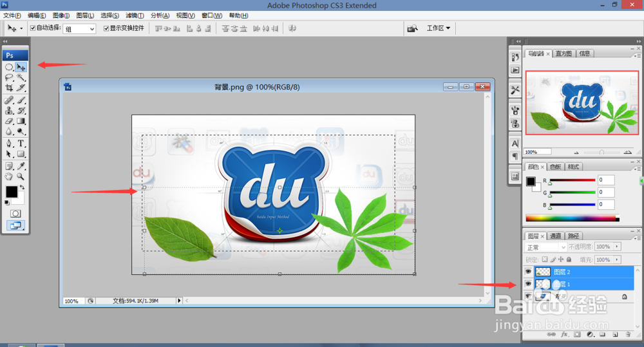Select the Crop tool

[x=9, y=88]
